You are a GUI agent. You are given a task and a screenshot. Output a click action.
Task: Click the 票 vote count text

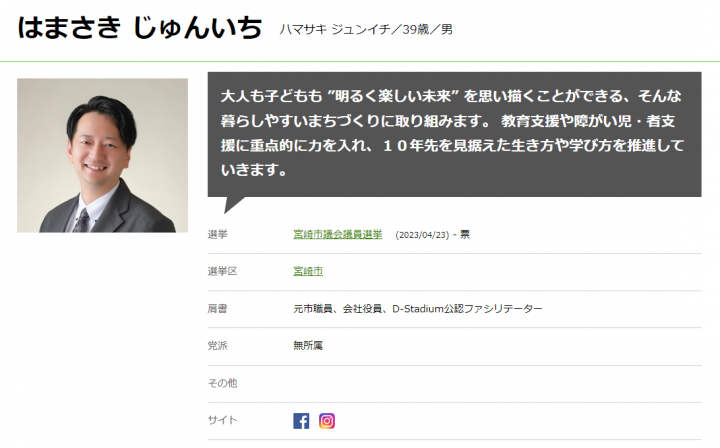(465, 235)
